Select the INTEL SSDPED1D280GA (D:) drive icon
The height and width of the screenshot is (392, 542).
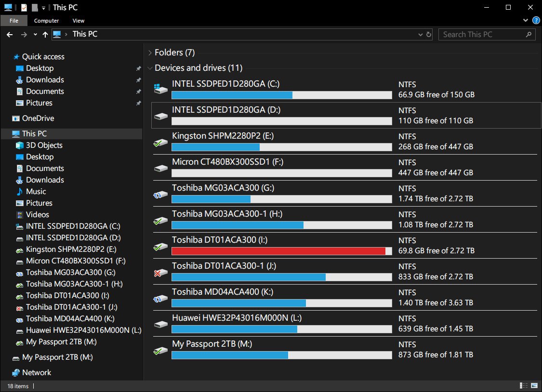coord(161,116)
